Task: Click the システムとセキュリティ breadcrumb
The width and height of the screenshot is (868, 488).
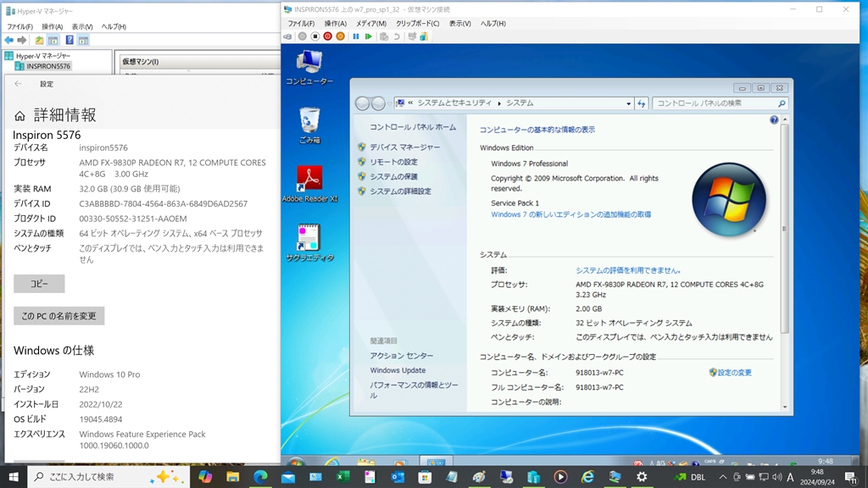Action: [x=454, y=103]
